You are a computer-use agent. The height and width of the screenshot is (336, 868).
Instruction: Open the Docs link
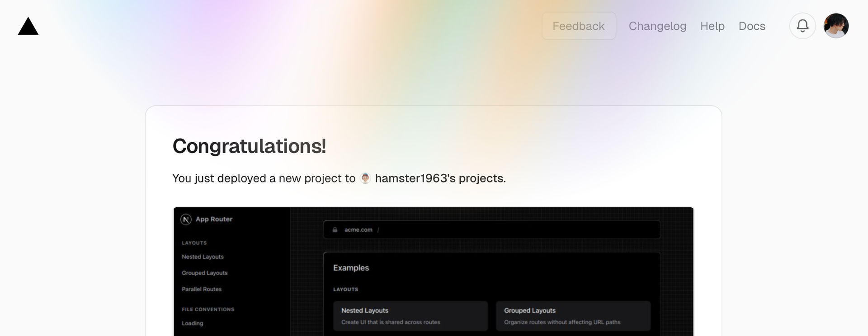pos(752,26)
